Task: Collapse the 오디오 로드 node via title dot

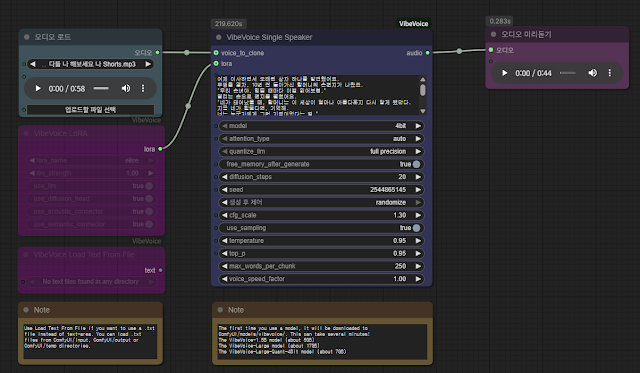Action: click(x=27, y=37)
